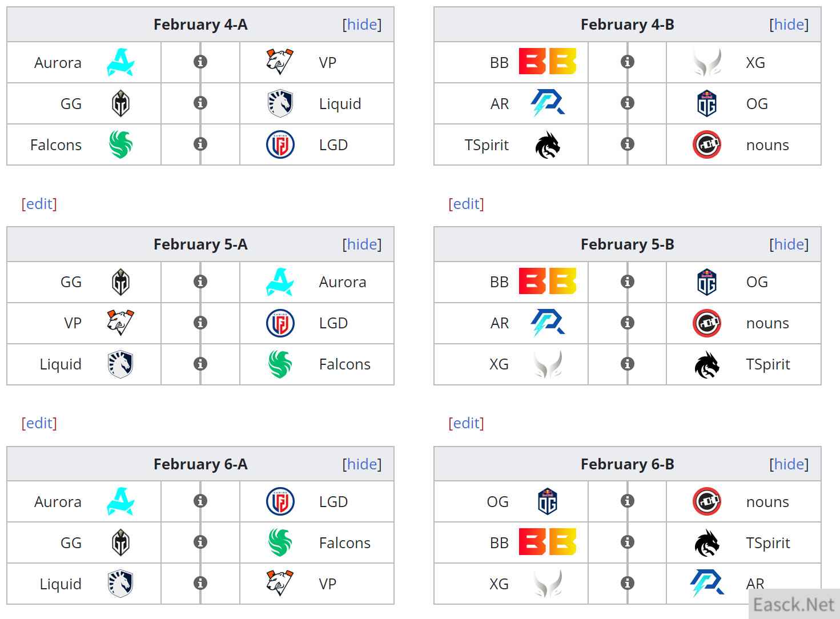
Task: Click info icon for Aurora vs VP match
Action: pyautogui.click(x=200, y=62)
